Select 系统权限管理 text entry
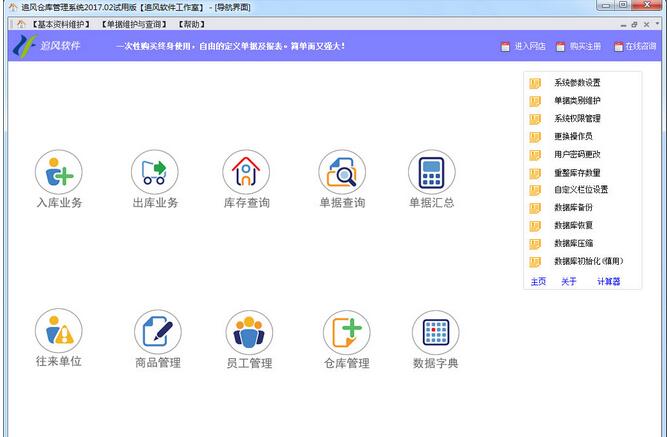This screenshot has width=667, height=437. (x=577, y=118)
